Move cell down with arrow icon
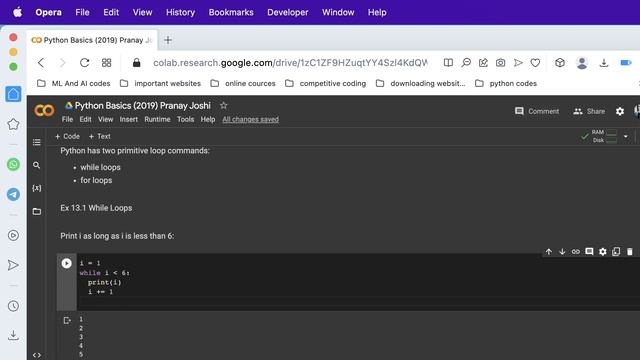This screenshot has height=360, width=640. coord(562,251)
